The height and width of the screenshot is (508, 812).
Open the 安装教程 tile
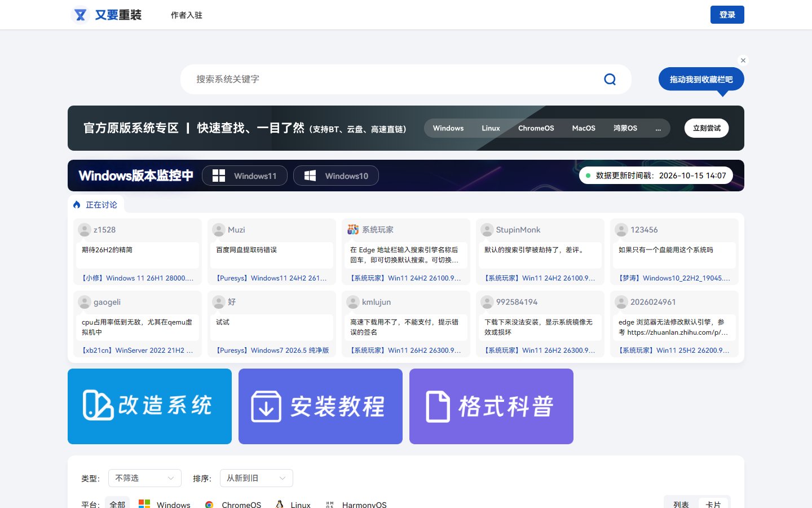pos(320,406)
